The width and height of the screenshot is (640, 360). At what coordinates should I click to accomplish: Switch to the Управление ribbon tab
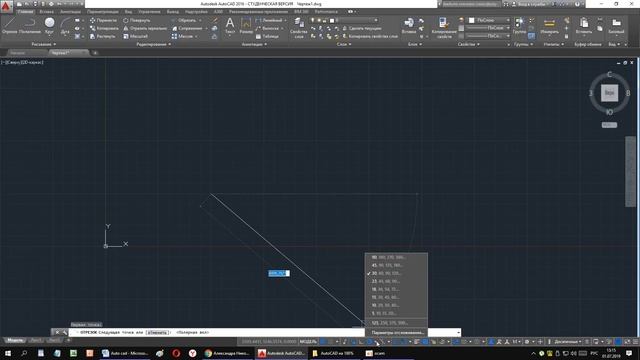tap(149, 12)
